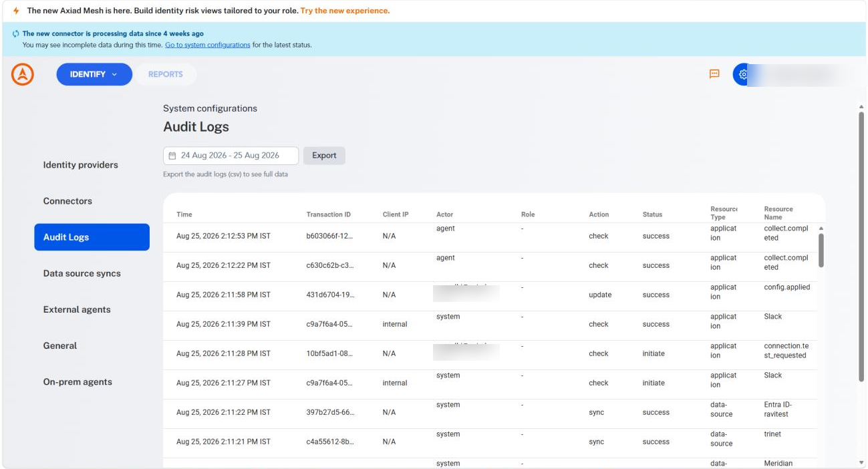
Task: Click the calendar icon in date field
Action: pos(172,156)
